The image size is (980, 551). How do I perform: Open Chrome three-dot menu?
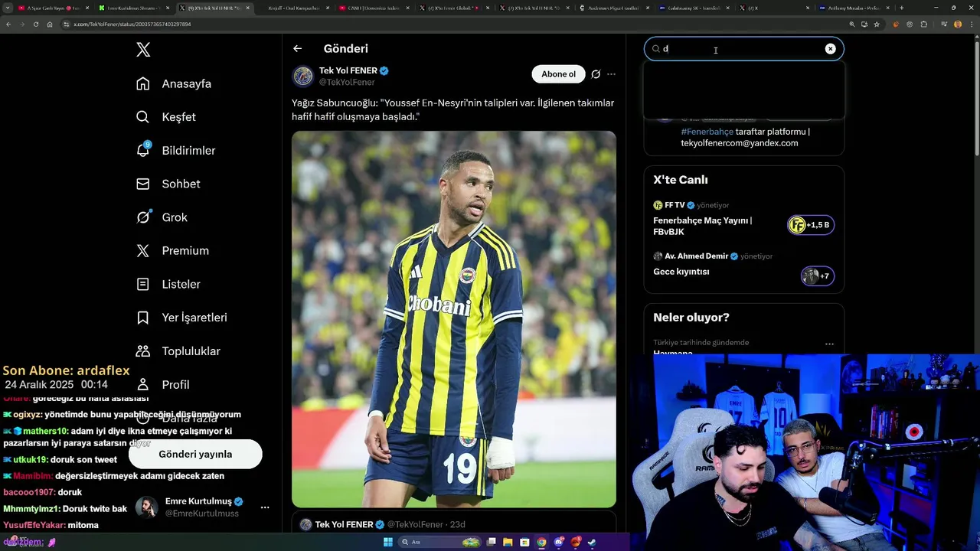(x=972, y=24)
